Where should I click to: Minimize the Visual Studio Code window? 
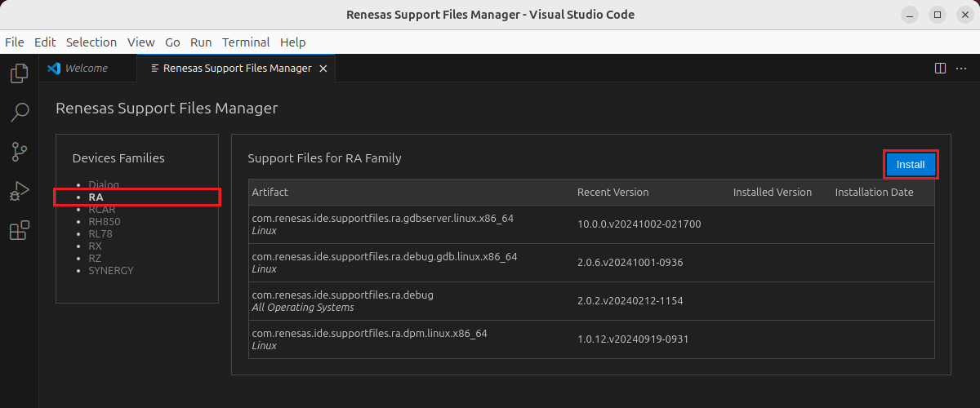click(x=911, y=15)
